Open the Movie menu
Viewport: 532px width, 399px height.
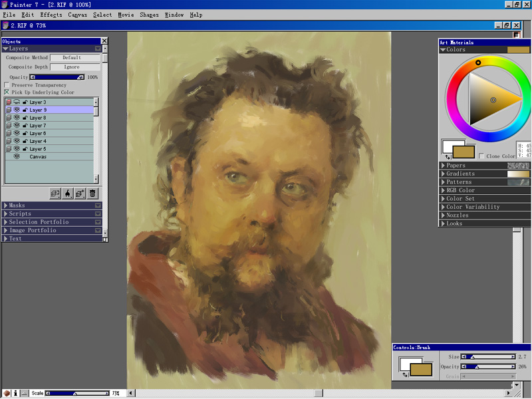[x=126, y=15]
